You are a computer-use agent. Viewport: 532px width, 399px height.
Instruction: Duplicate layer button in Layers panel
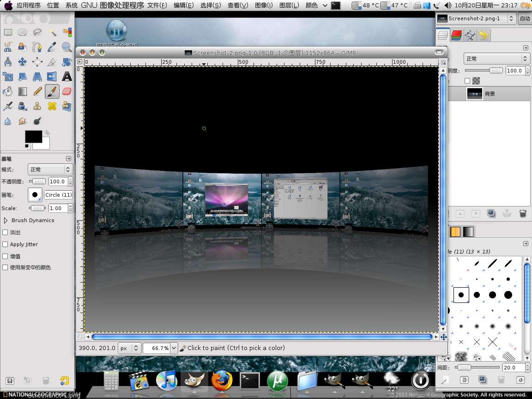coord(491,213)
